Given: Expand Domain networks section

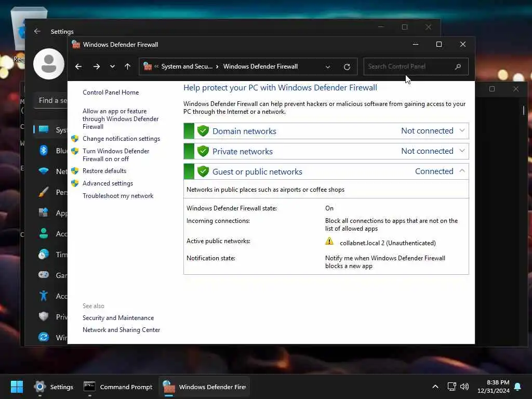Looking at the screenshot, I should click(462, 130).
